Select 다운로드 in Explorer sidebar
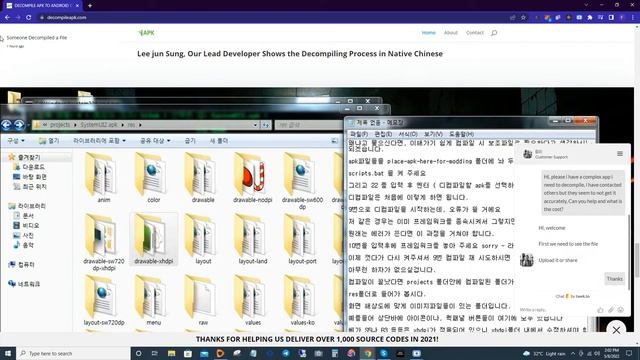Screen dimensions: 640x360 pos(29,167)
